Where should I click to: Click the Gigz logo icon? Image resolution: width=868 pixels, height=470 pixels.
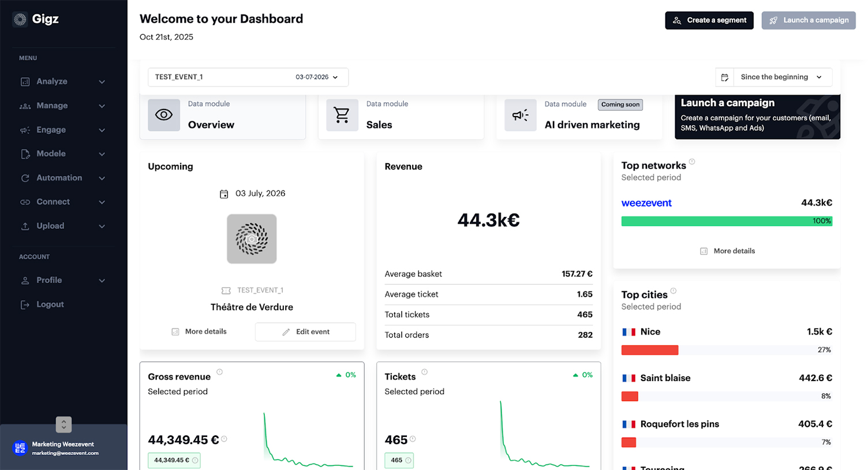(x=20, y=20)
